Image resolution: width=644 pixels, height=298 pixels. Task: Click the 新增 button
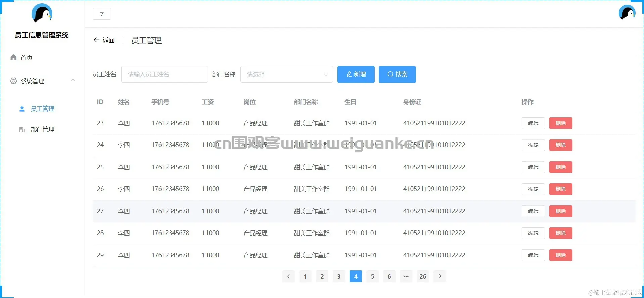coord(356,74)
